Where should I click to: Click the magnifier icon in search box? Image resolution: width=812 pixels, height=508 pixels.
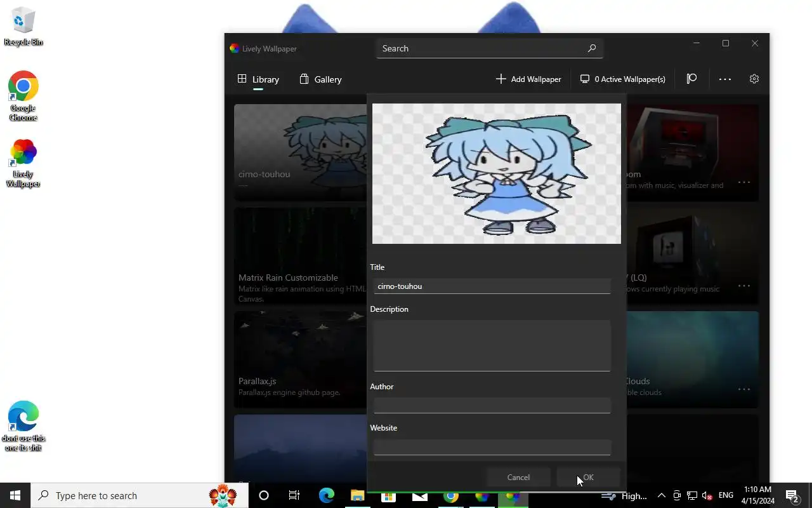click(592, 48)
